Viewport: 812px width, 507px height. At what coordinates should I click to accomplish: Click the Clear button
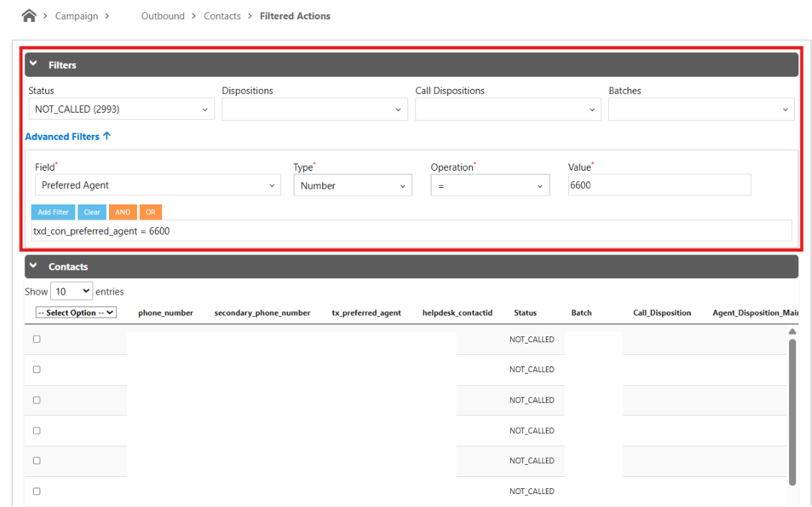(x=93, y=212)
